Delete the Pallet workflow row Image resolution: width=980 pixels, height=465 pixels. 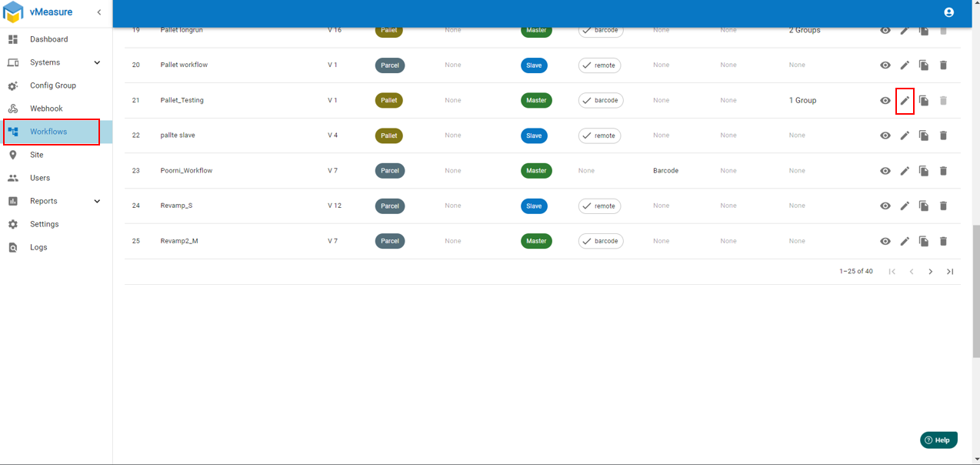pos(943,65)
